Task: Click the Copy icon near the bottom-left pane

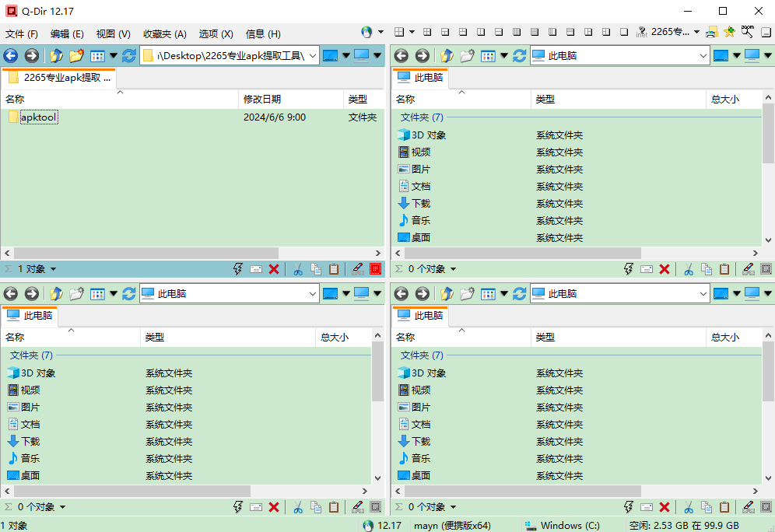Action: pyautogui.click(x=316, y=506)
